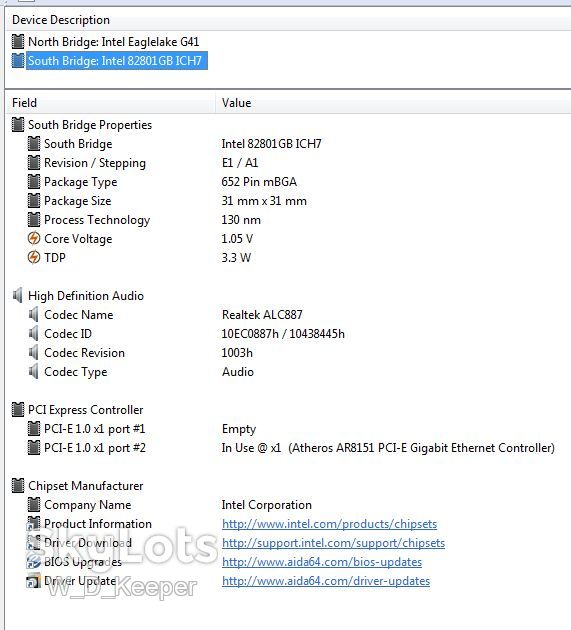
Task: Select the Codec Type field
Action: [x=76, y=372]
